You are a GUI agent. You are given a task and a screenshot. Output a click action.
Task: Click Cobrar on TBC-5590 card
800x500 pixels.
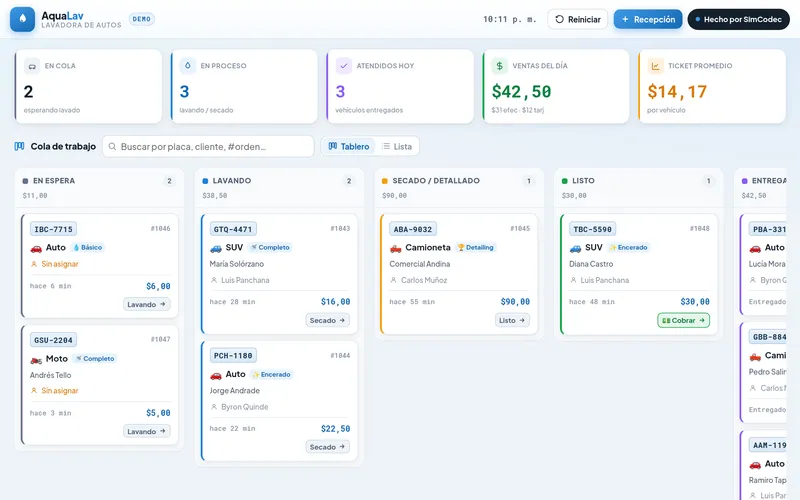point(683,320)
